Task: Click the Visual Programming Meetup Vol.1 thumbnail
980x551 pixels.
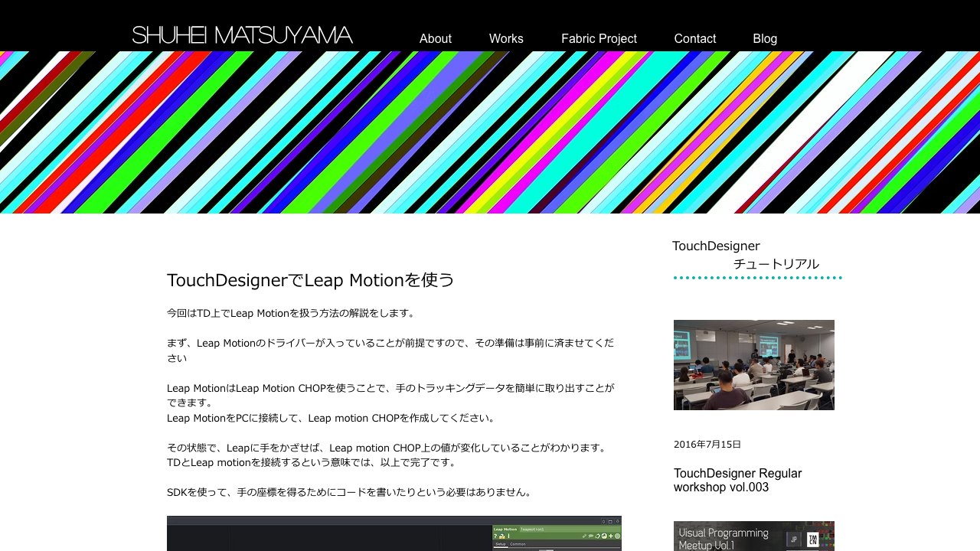Action: (754, 536)
